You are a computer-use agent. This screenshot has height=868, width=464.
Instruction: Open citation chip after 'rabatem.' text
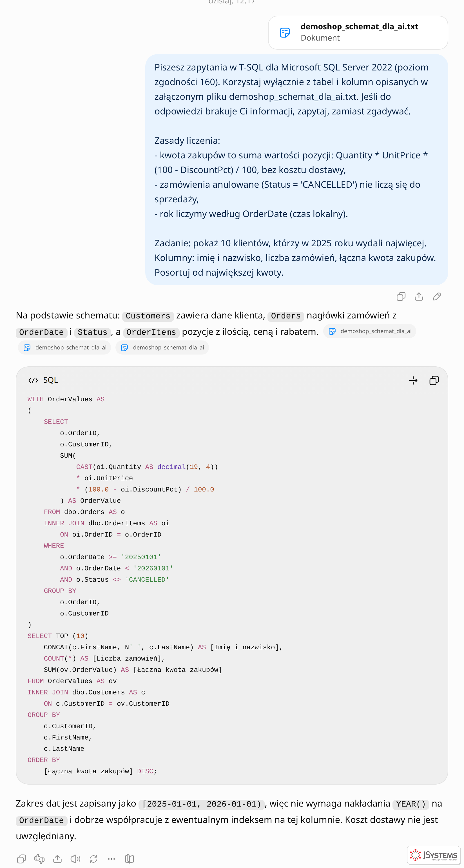click(369, 331)
